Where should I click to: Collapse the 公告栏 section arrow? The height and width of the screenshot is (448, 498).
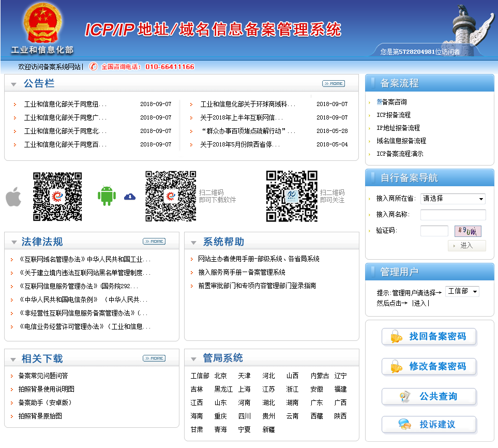[14, 84]
